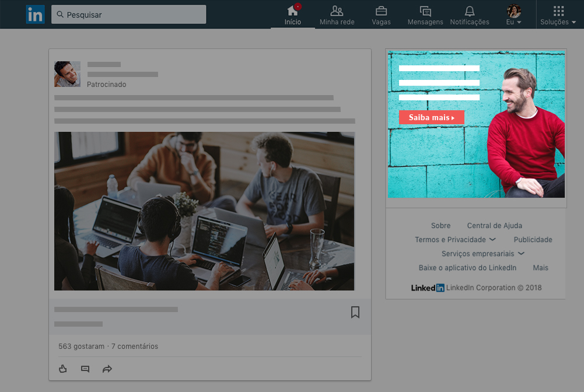584x392 pixels.
Task: Open the Minha rede people icon
Action: (337, 11)
